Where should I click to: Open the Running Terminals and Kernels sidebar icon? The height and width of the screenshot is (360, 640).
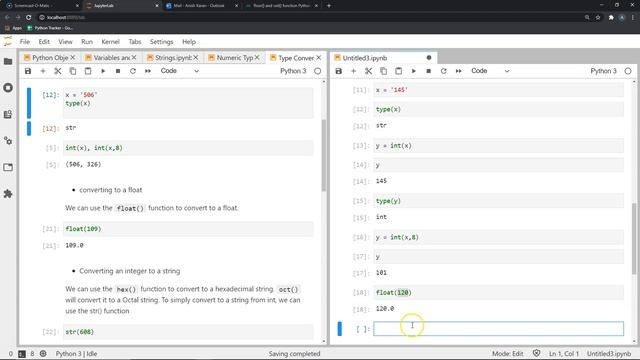pos(8,88)
